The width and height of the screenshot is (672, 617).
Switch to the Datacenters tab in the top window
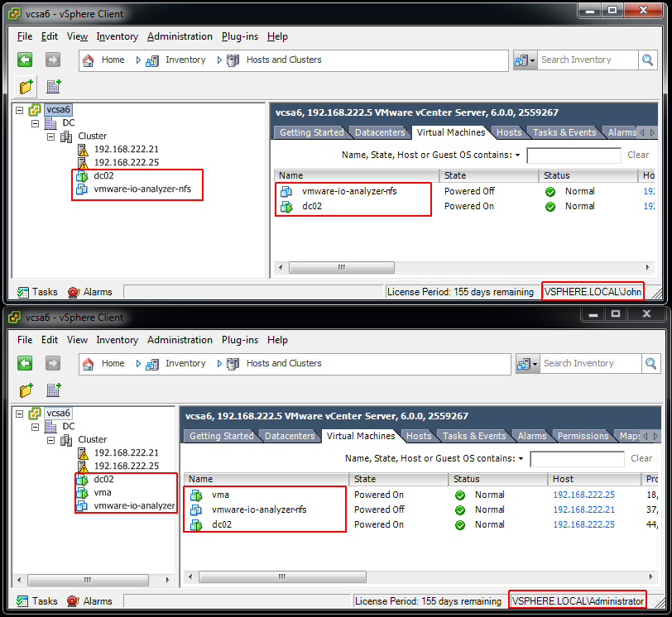click(x=380, y=132)
